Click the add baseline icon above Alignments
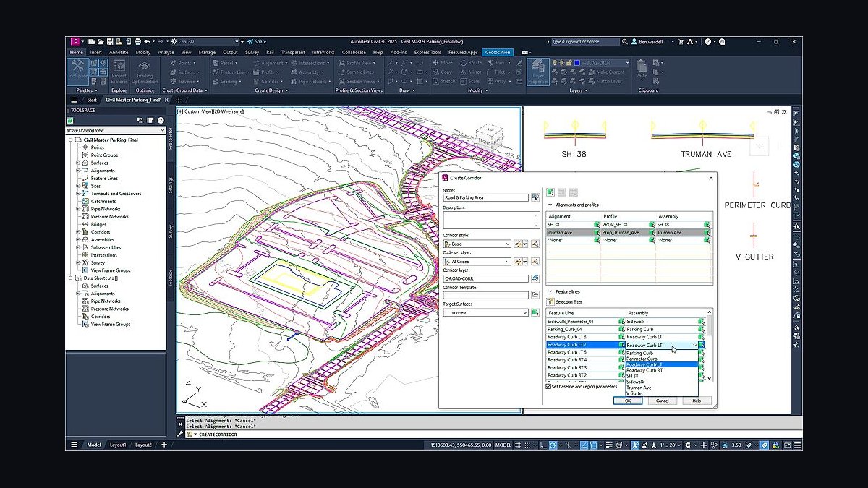The image size is (868, 488). (551, 192)
